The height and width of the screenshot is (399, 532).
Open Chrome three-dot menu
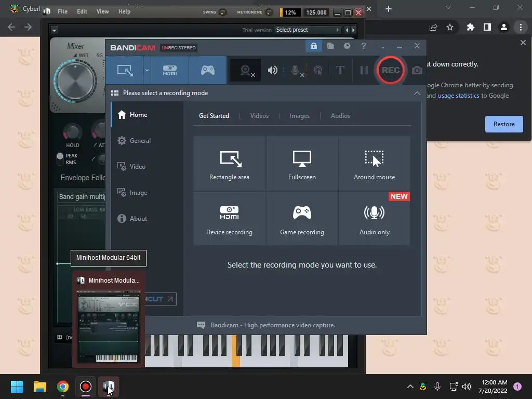521,27
